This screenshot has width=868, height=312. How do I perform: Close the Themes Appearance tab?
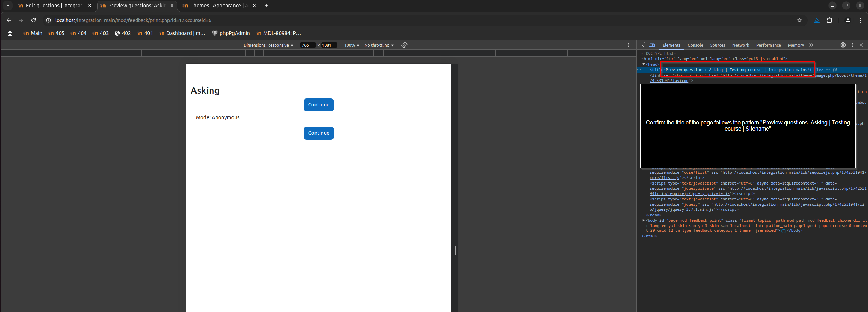(x=254, y=6)
